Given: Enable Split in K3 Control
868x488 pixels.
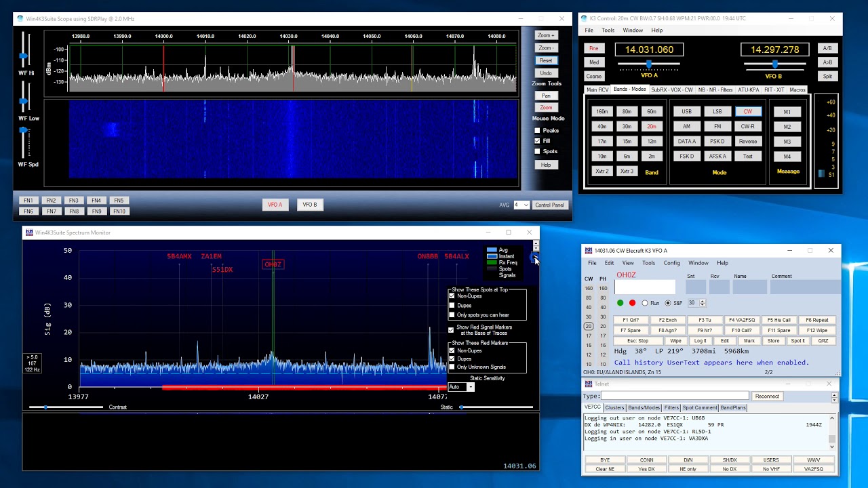Looking at the screenshot, I should coord(827,77).
